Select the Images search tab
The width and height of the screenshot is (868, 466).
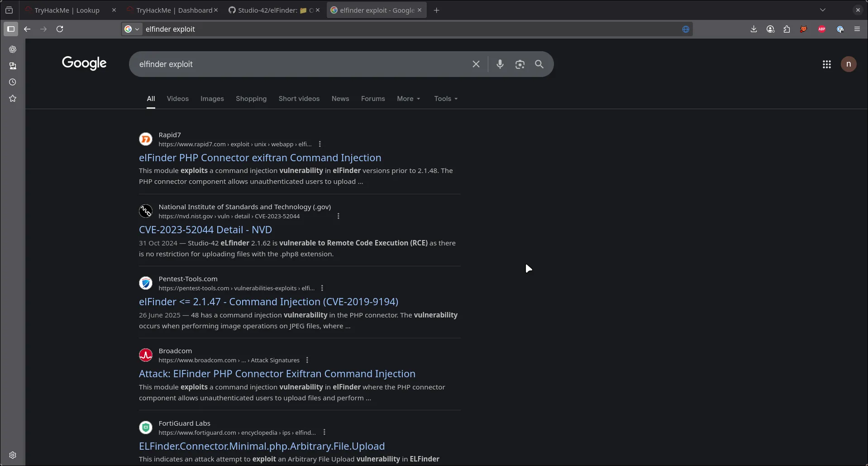212,99
